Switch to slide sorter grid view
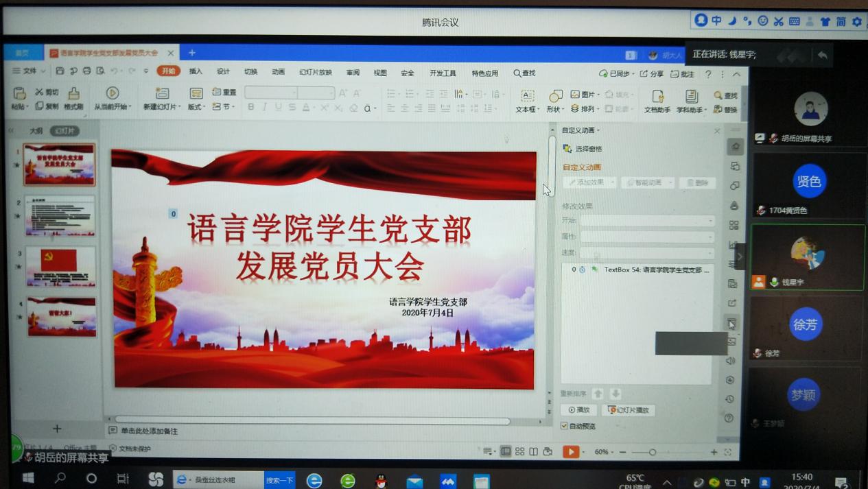This screenshot has width=868, height=489. pos(520,451)
